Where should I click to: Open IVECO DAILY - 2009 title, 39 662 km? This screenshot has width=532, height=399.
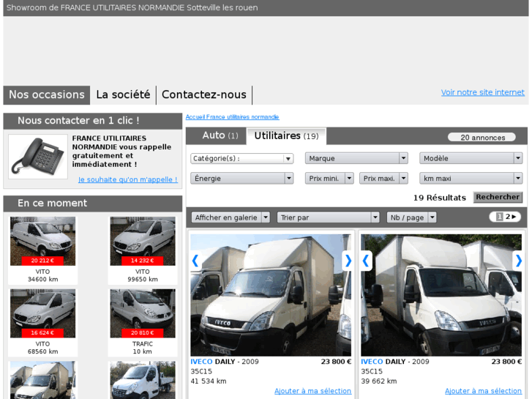click(395, 362)
